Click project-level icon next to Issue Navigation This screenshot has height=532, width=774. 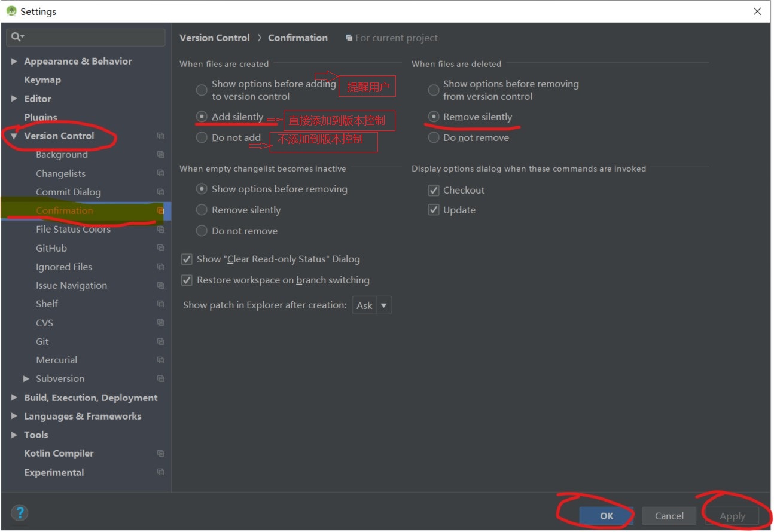click(160, 285)
